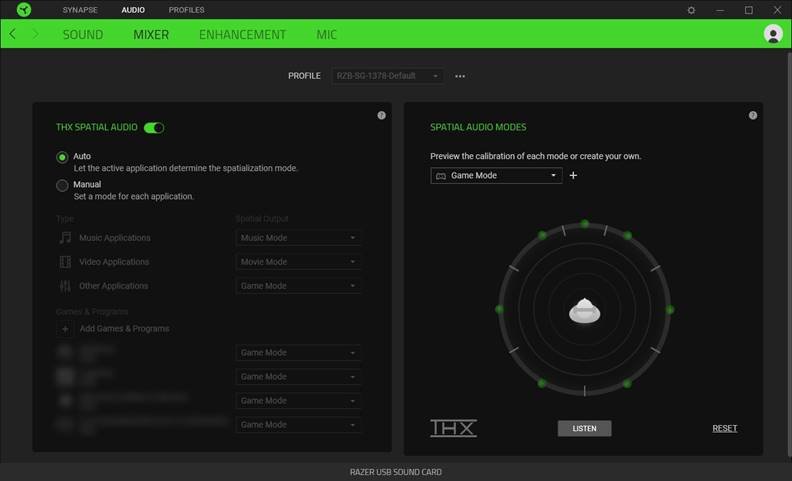This screenshot has width=792, height=481.
Task: Click the Music Applications note icon
Action: pos(65,237)
